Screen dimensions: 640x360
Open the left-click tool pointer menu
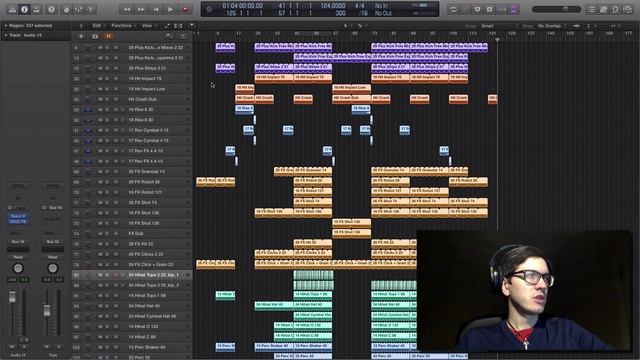click(347, 26)
